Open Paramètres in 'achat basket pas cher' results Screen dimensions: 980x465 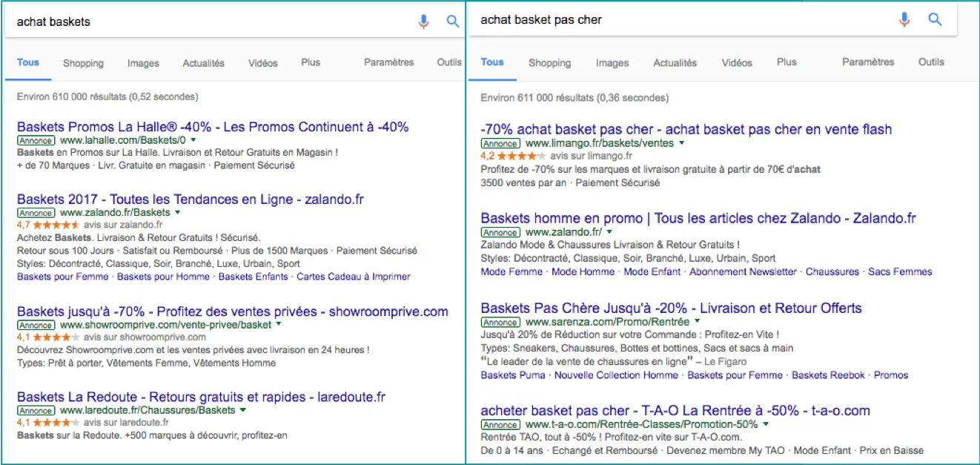868,62
